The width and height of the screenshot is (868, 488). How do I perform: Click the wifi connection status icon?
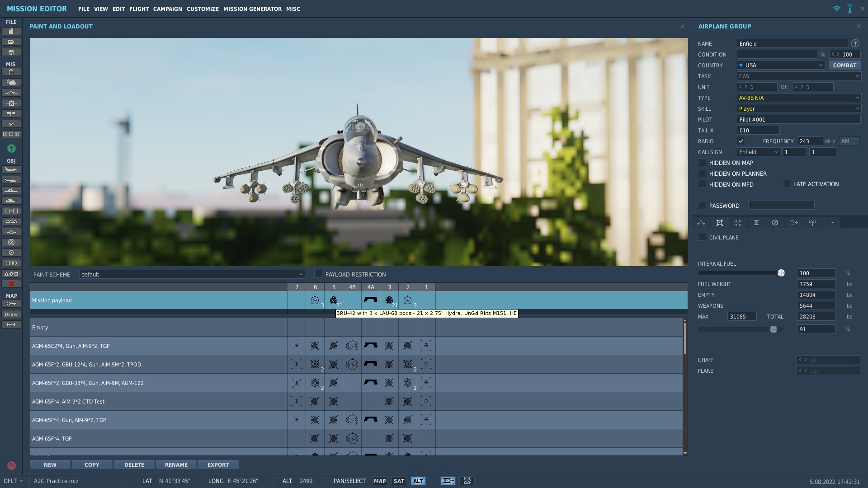pyautogui.click(x=837, y=9)
